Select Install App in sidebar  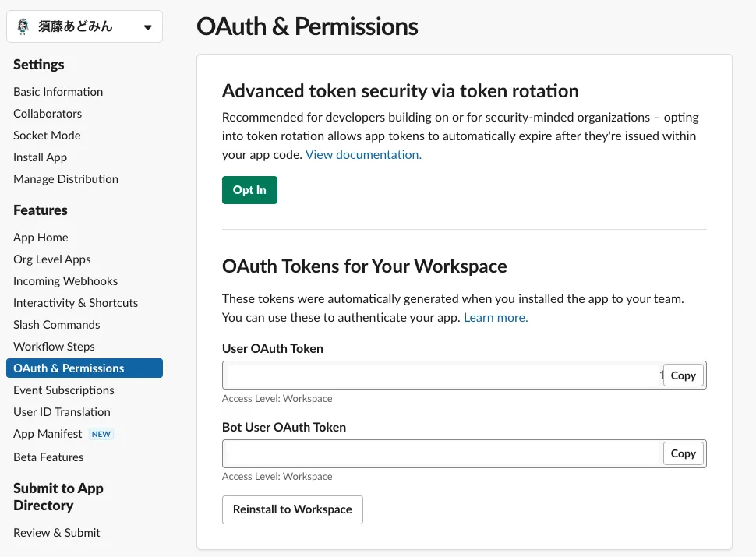[40, 157]
